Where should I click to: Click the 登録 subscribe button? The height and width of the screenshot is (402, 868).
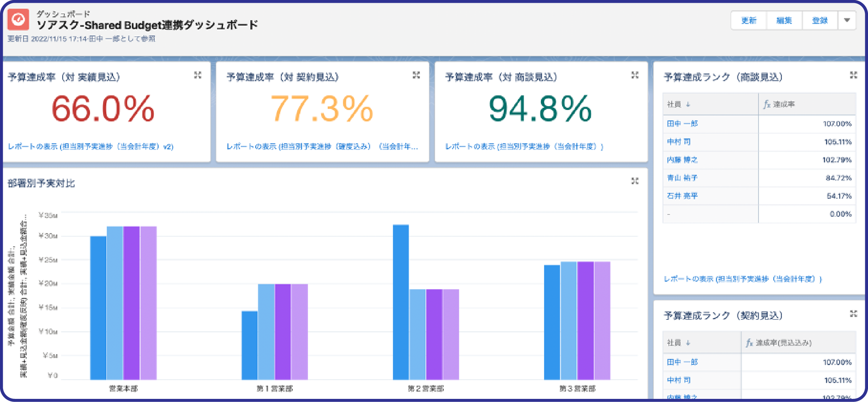click(x=820, y=20)
